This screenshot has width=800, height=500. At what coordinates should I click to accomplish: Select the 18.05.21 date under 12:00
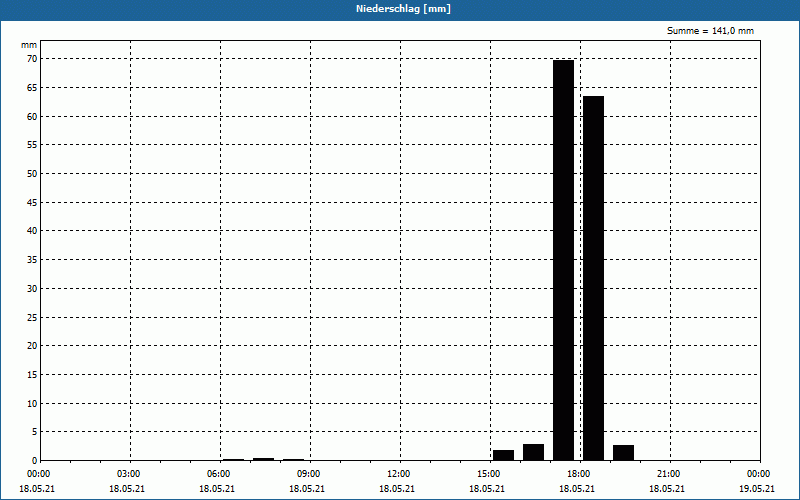click(x=397, y=488)
